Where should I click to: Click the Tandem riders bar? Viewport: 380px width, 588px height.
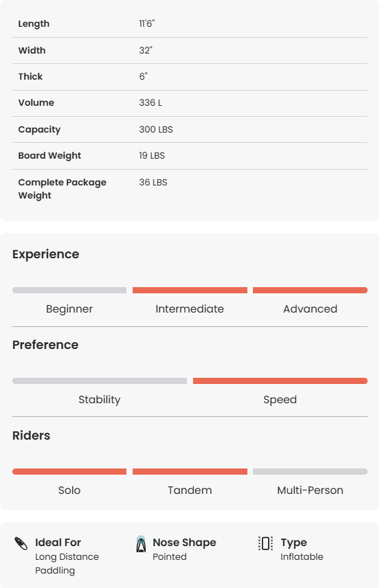click(x=190, y=472)
